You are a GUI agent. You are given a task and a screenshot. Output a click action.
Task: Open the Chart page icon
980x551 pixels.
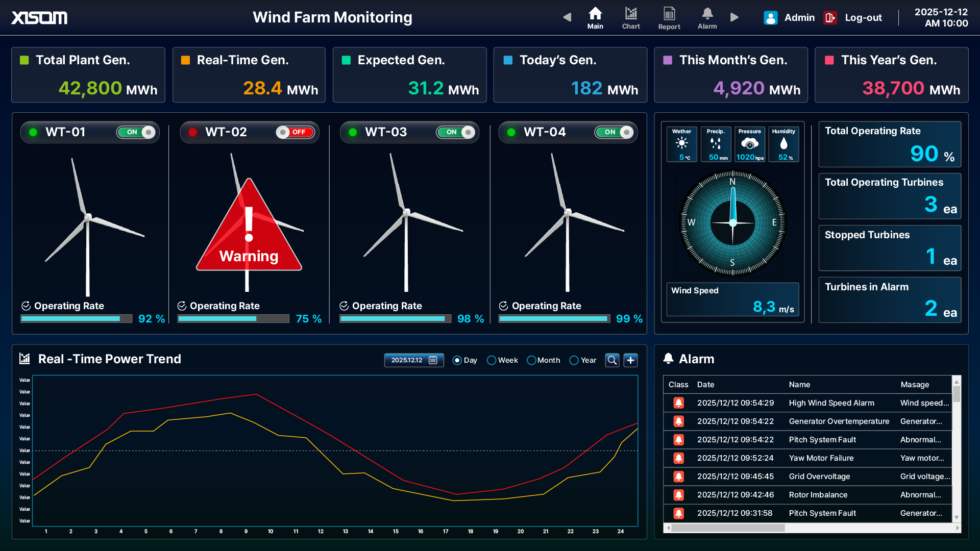pos(631,18)
